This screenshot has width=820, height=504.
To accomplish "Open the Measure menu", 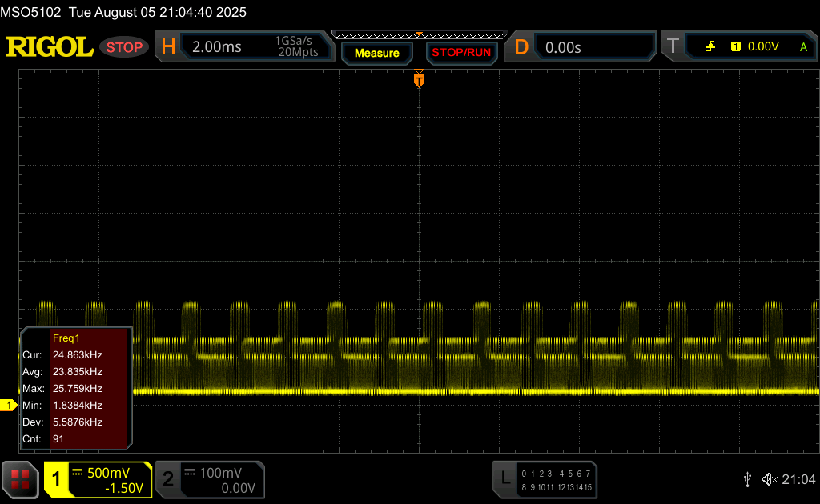I will [376, 53].
